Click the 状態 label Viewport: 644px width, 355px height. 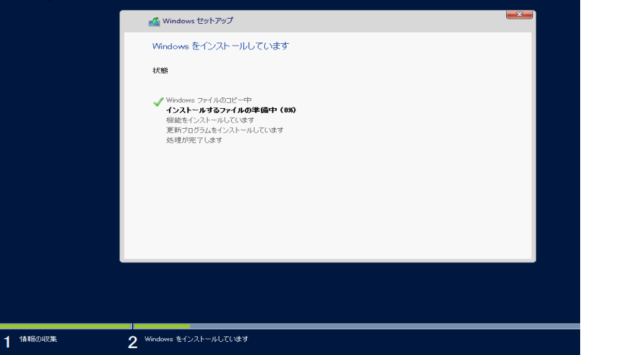click(160, 71)
